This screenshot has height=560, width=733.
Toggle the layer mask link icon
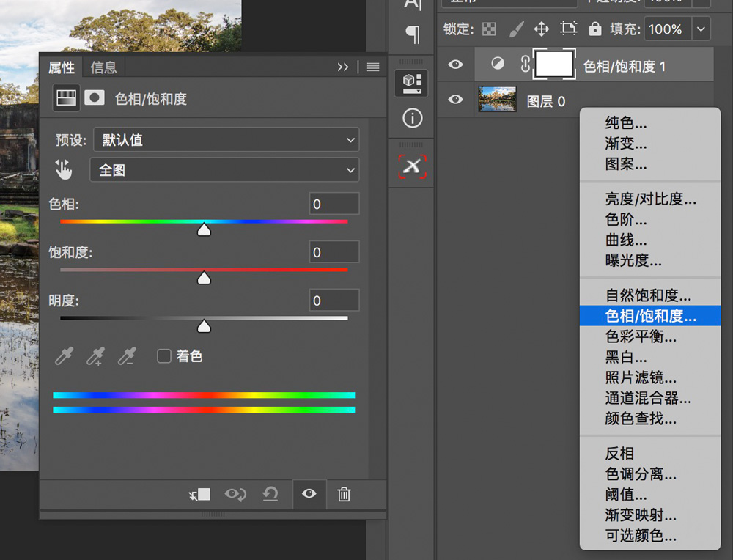[525, 64]
